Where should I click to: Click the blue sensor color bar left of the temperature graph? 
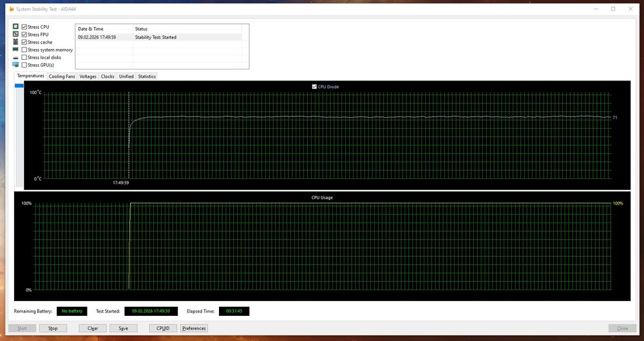[19, 86]
